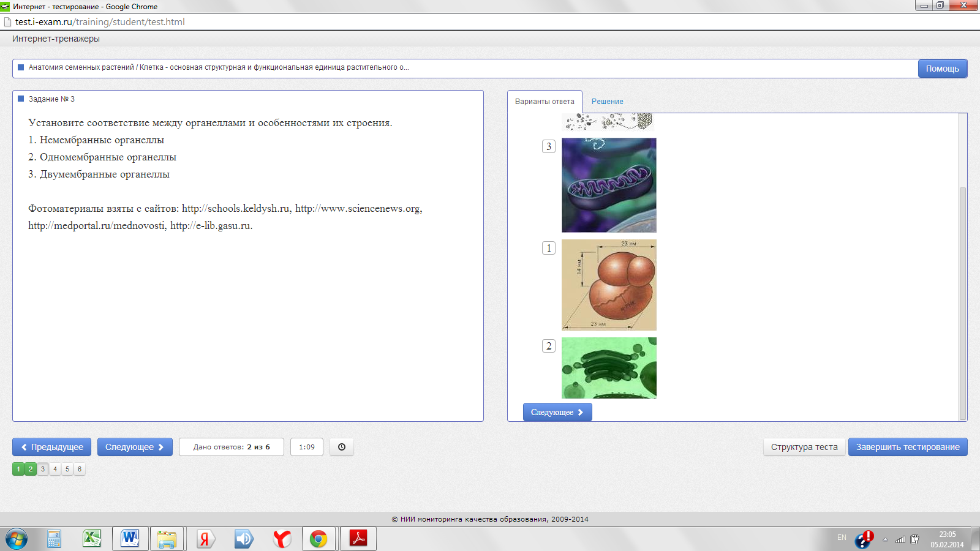Click the line '1. Немембранные органеллы'
Image resolution: width=980 pixels, height=551 pixels.
coord(96,140)
